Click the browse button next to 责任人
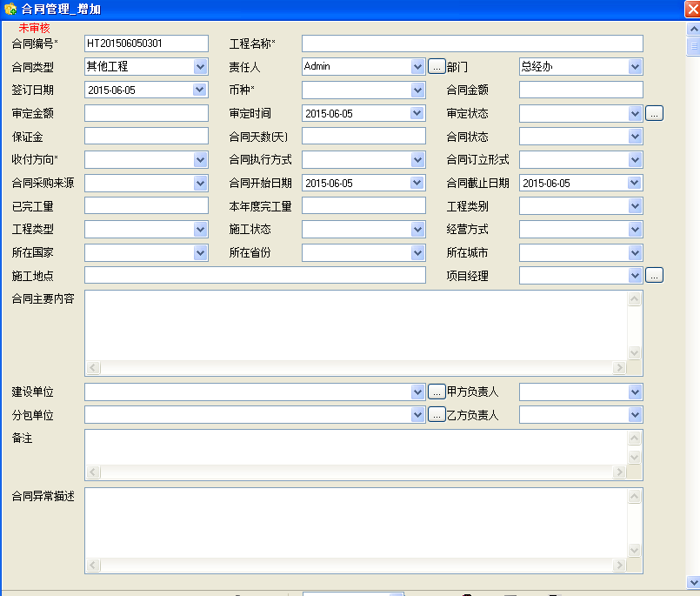Viewport: 700px width, 596px height. tap(437, 67)
